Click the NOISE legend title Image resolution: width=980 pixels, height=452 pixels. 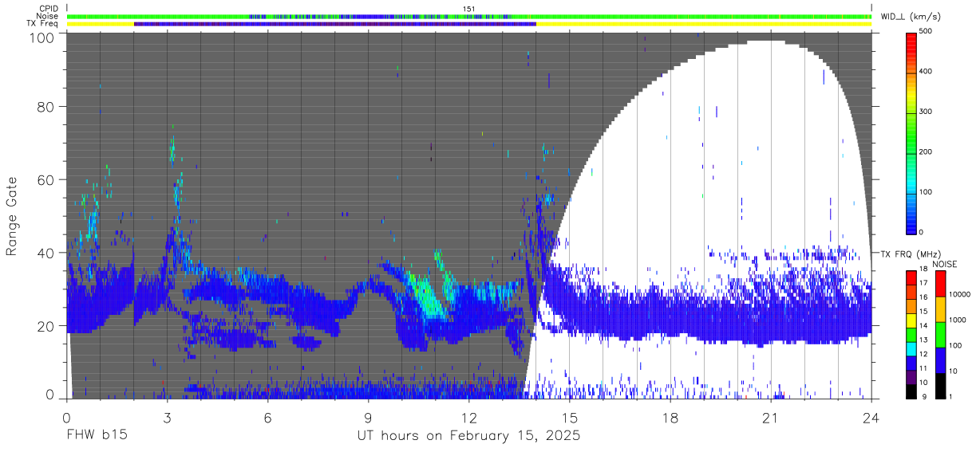pos(944,264)
